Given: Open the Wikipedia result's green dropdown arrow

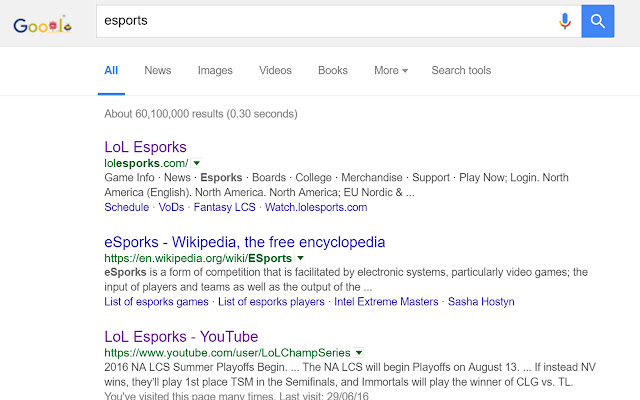Looking at the screenshot, I should click(x=301, y=257).
